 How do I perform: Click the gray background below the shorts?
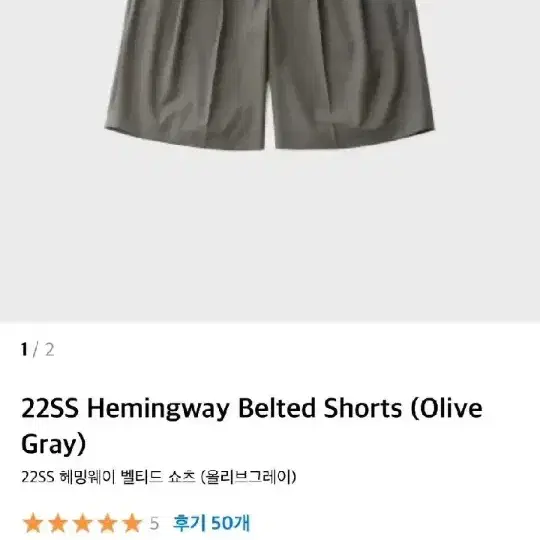270,234
